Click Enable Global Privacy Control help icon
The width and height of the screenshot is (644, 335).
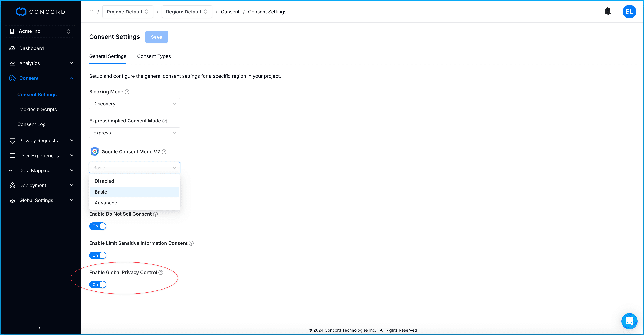click(161, 272)
